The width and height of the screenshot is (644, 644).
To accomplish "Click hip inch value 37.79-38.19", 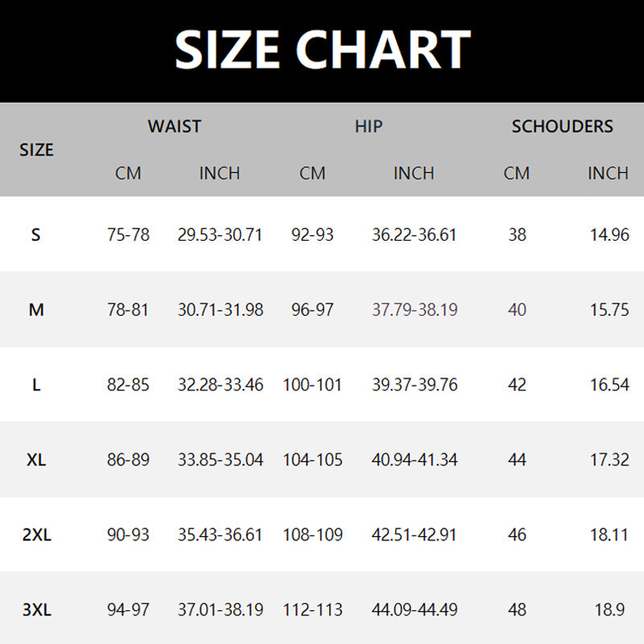I will [x=415, y=310].
